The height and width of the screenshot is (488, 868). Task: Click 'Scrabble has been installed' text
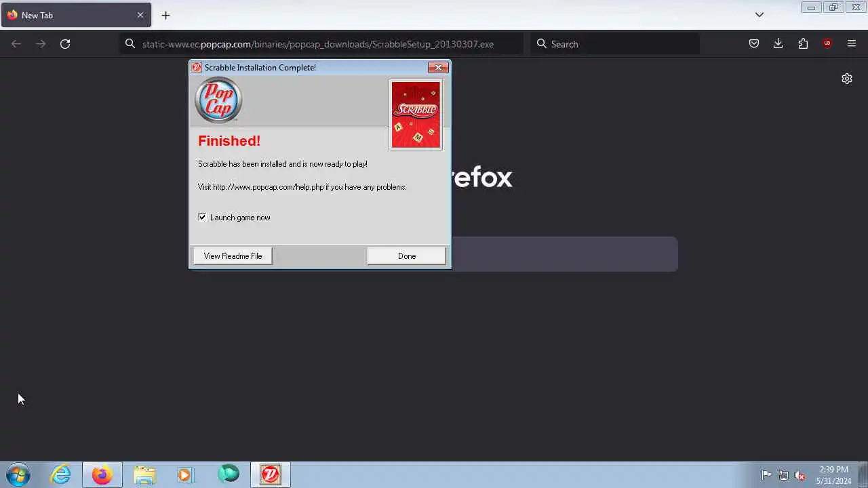tap(283, 164)
